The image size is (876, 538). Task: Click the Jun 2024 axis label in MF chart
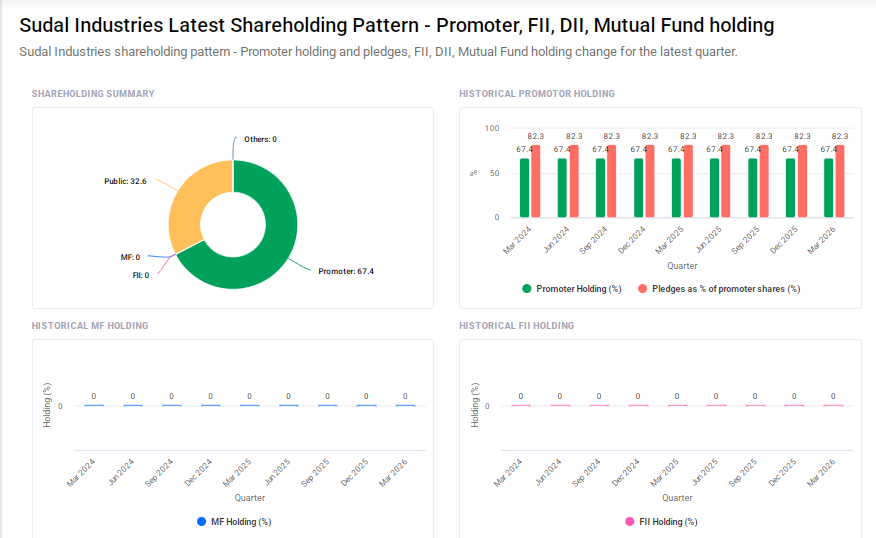pos(122,472)
